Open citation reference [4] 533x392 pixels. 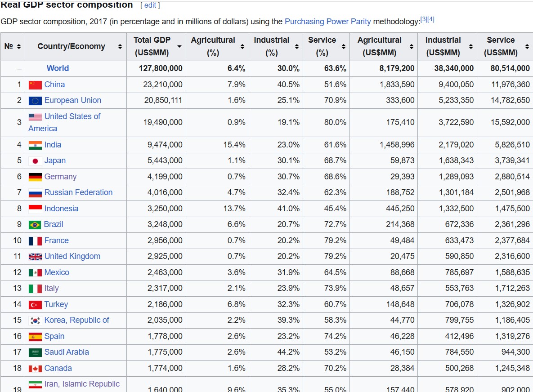tap(431, 19)
